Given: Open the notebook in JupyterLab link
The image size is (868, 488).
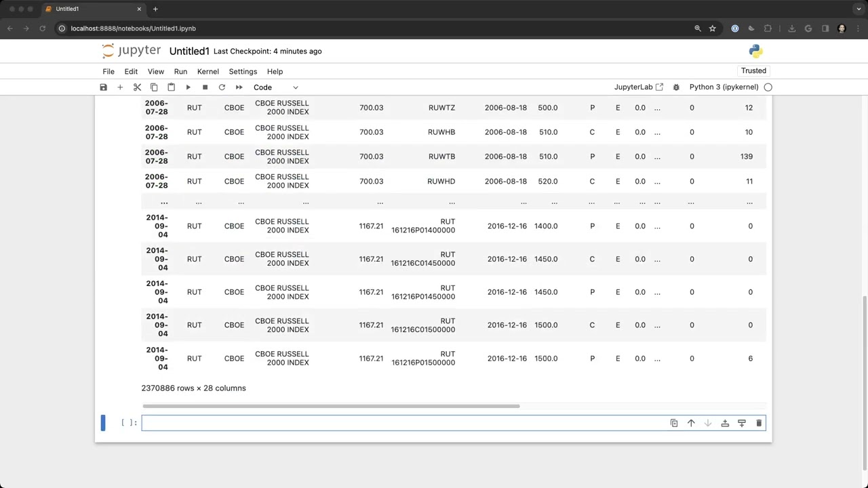Looking at the screenshot, I should 638,87.
